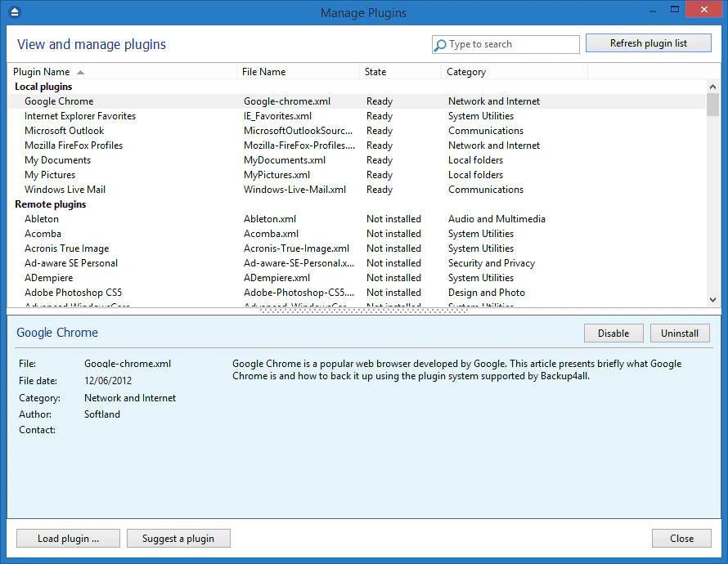728x564 pixels.
Task: Close the Manage Plugins window
Action: pos(681,538)
